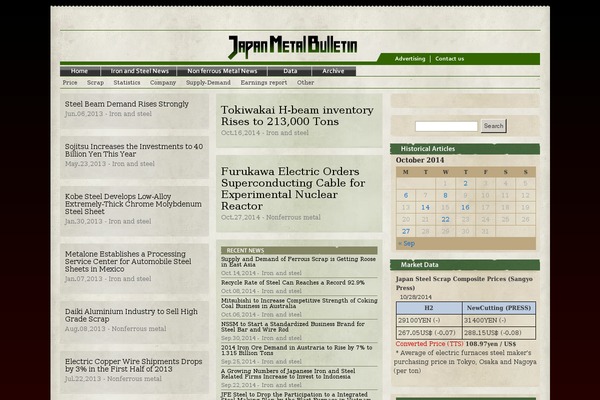Open Kobe Steel Low-Alloy Steel Sheet article
This screenshot has height=400, width=600.
click(133, 204)
